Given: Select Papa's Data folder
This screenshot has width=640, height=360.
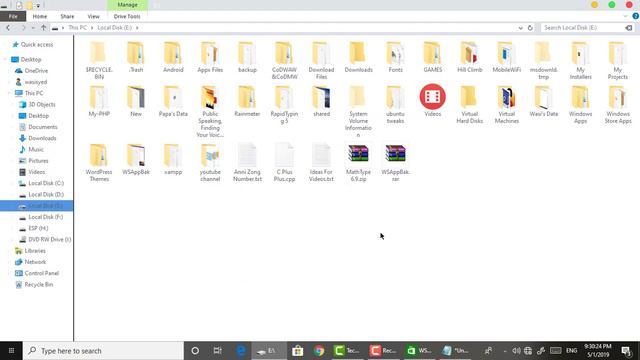Looking at the screenshot, I should click(x=173, y=102).
